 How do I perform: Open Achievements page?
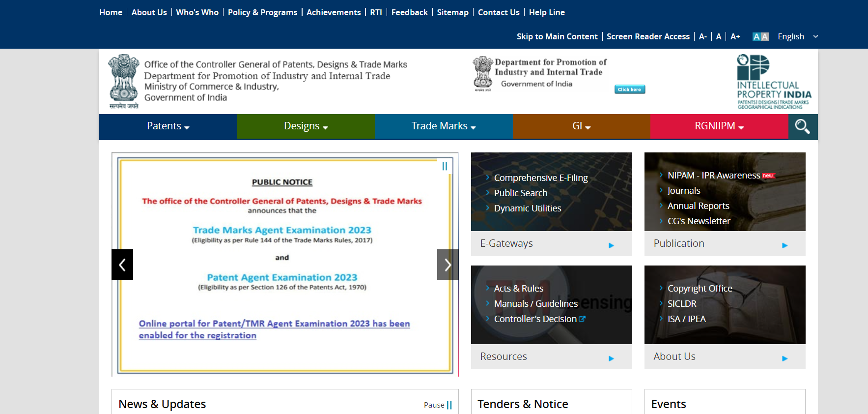coord(334,12)
